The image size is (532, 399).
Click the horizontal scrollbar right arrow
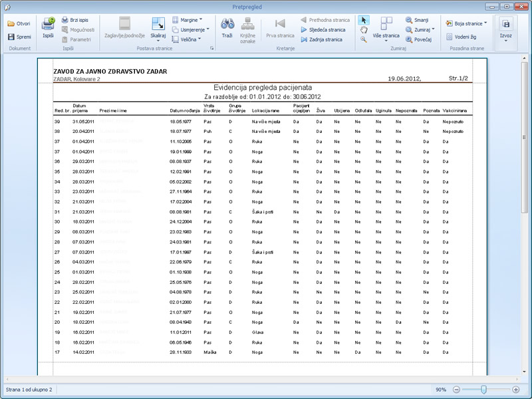[517, 379]
